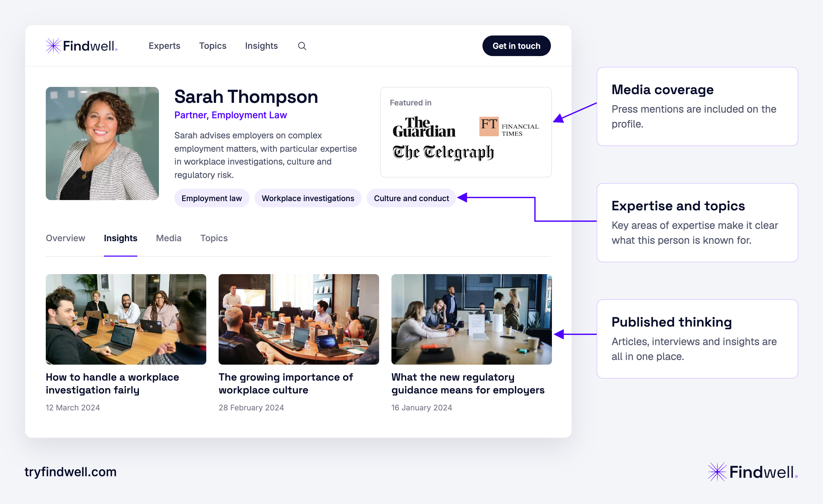823x504 pixels.
Task: Click the 'Featured in' label
Action: click(410, 103)
